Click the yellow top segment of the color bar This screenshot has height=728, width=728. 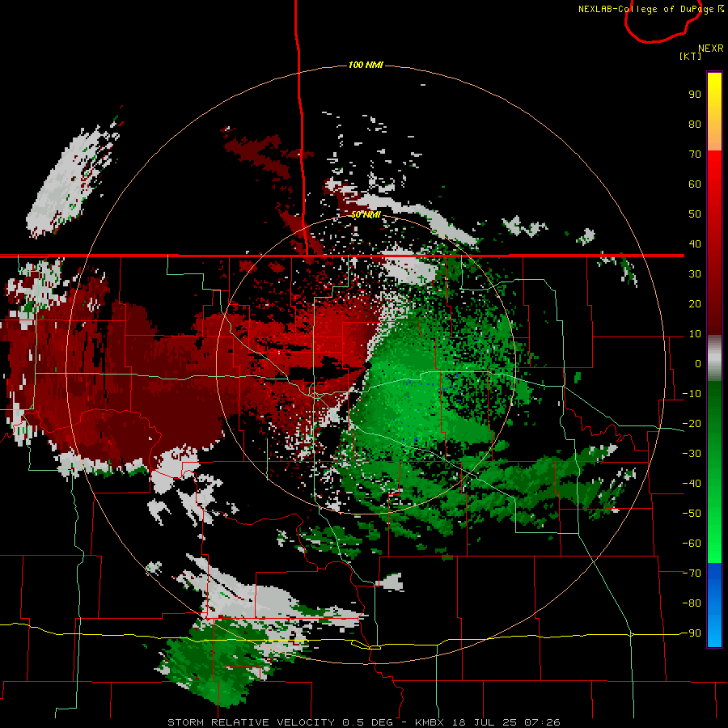tap(714, 112)
